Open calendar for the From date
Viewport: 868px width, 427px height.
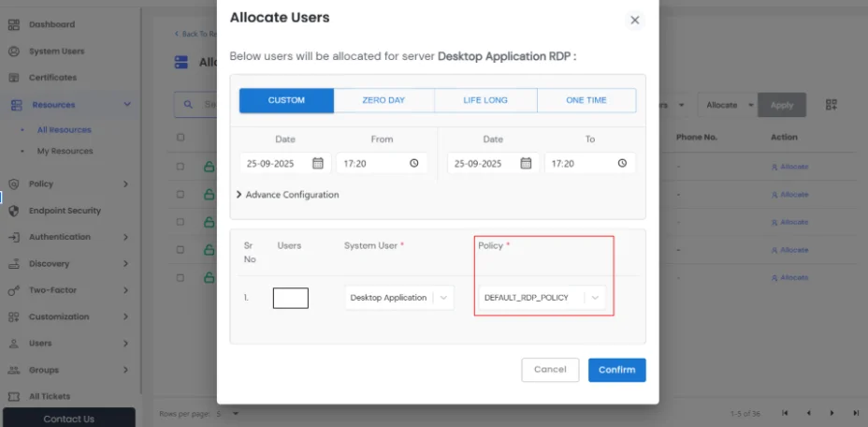tap(318, 163)
